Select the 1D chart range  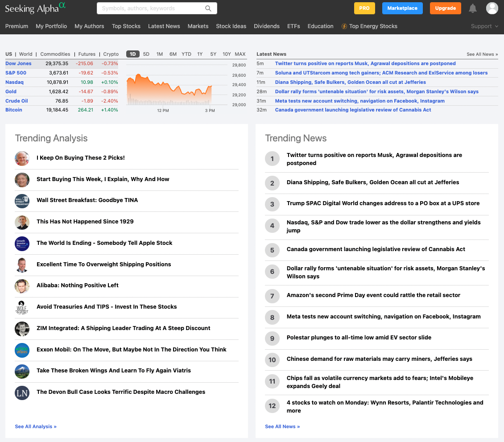[133, 54]
